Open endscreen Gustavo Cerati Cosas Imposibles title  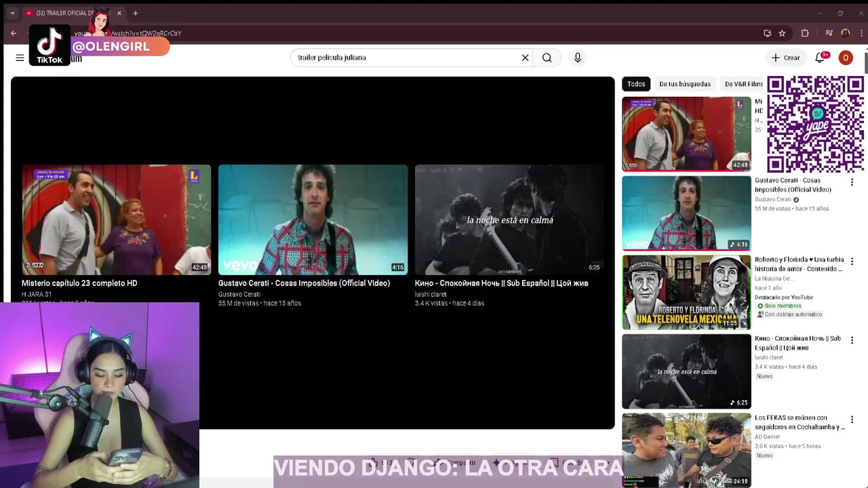coord(304,283)
